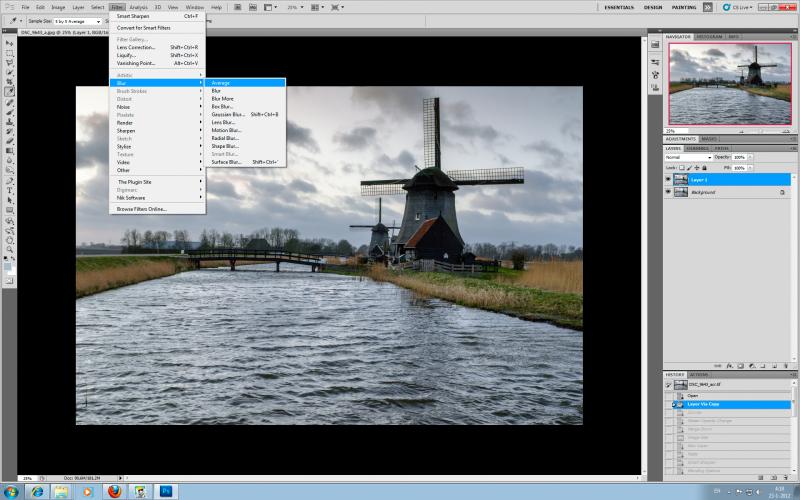Screen dimensions: 800x500
Task: Toggle lock image pixels brush icon
Action: (x=689, y=168)
